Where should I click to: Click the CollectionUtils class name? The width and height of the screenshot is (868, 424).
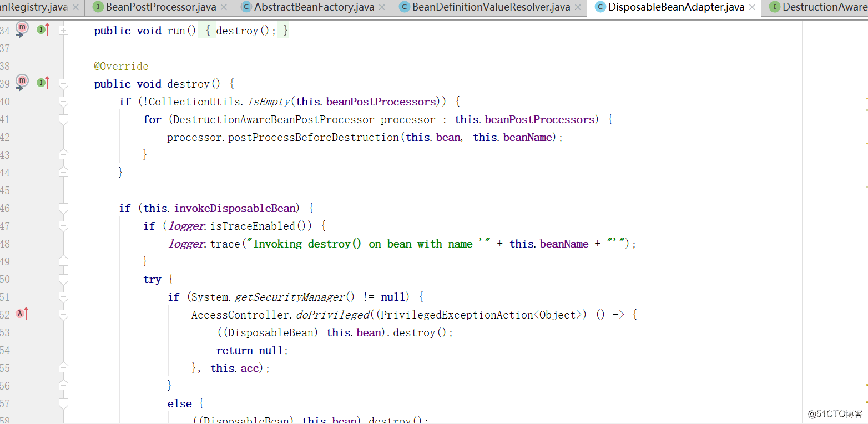[195, 102]
